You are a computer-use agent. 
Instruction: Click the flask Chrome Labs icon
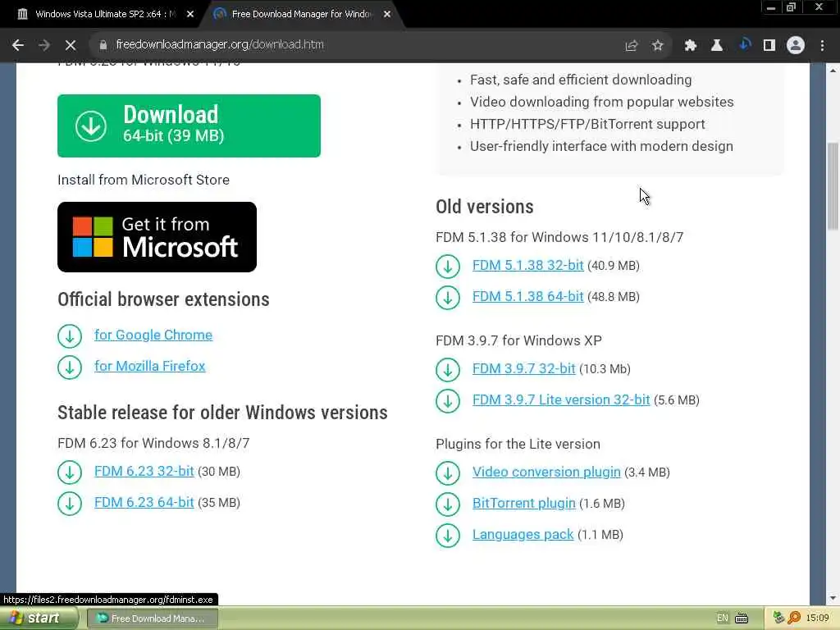coord(717,46)
